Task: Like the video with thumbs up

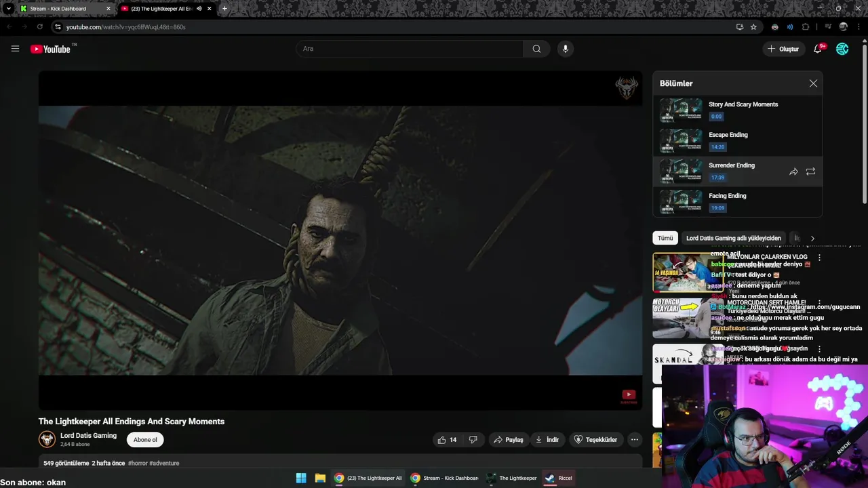Action: [448, 440]
